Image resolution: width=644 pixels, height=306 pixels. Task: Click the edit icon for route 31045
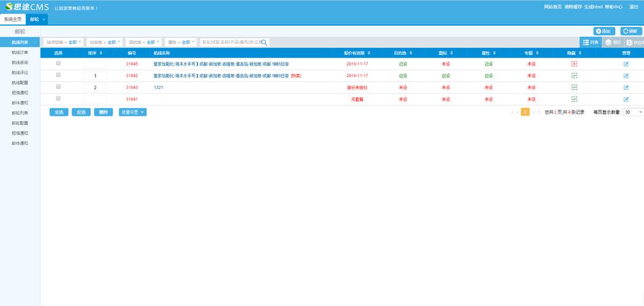click(x=626, y=64)
